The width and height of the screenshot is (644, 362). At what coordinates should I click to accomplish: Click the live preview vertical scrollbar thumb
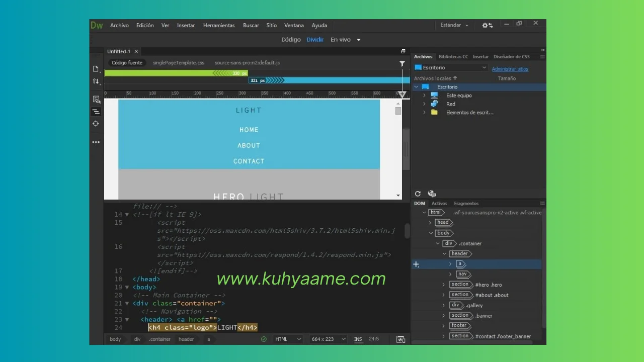(x=398, y=111)
